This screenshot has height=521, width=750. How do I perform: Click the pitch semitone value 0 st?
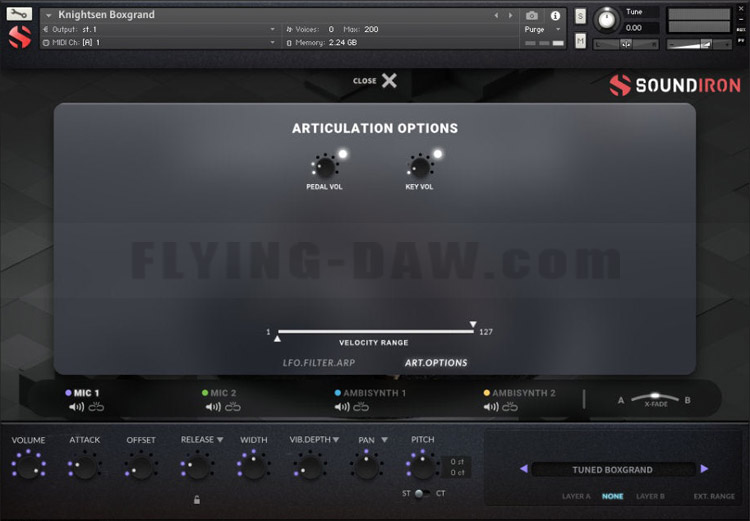point(457,462)
